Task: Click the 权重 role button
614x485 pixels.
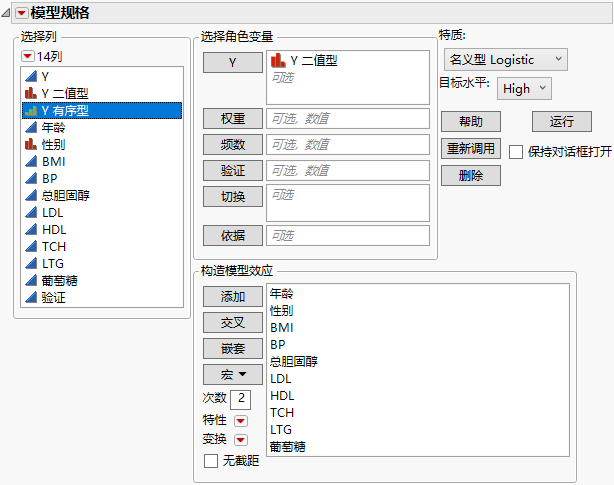Action: pos(233,119)
